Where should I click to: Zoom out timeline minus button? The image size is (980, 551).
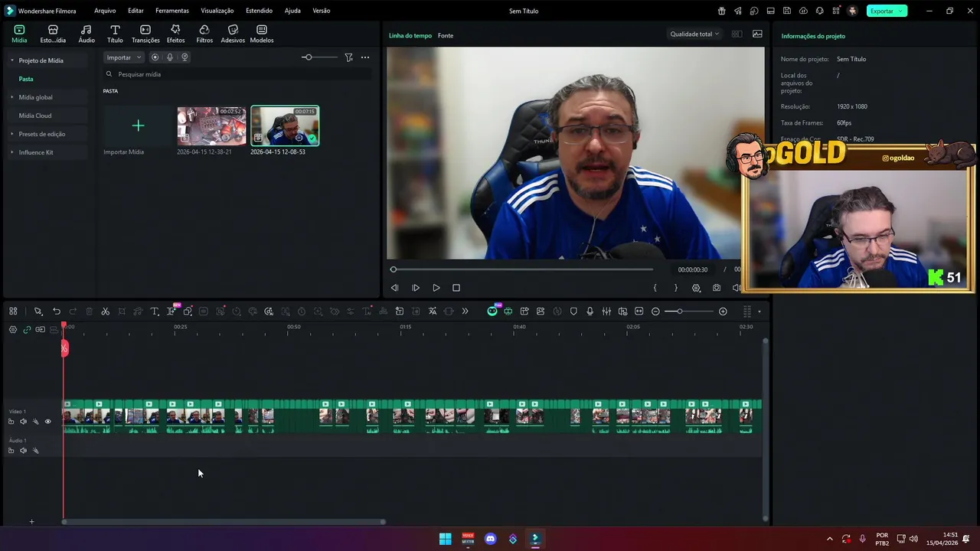pos(655,311)
